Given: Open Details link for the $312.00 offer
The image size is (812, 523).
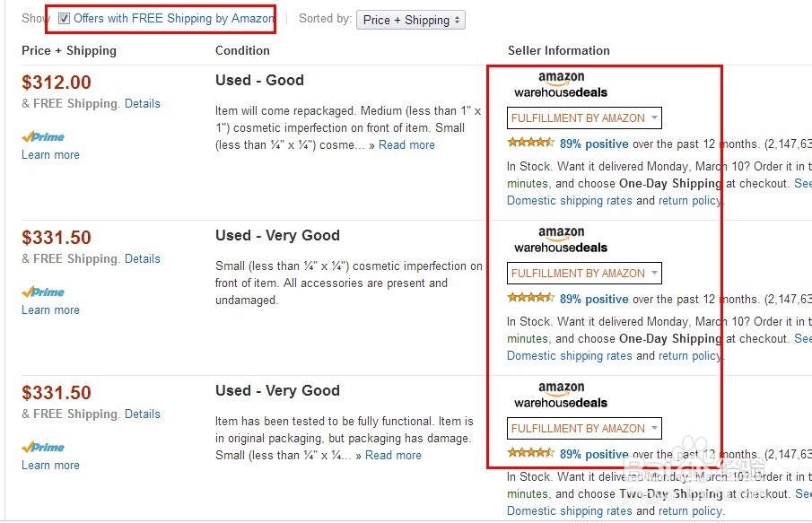Looking at the screenshot, I should [143, 103].
